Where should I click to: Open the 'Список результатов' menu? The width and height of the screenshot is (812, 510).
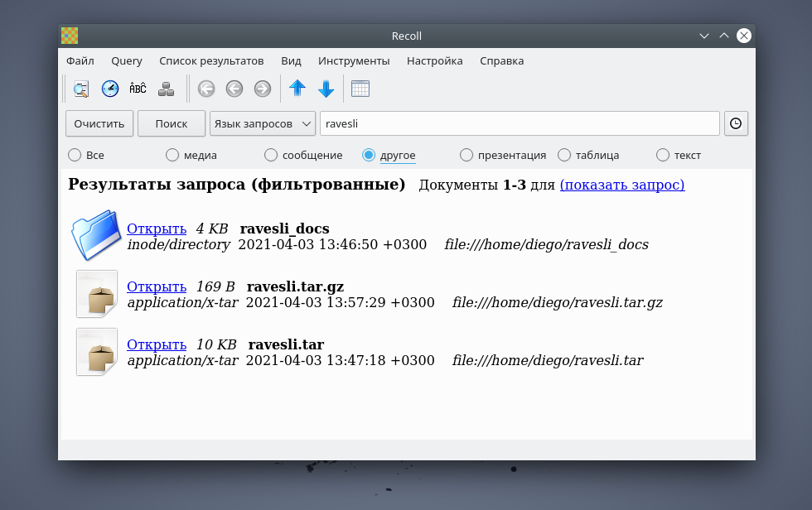coord(211,61)
